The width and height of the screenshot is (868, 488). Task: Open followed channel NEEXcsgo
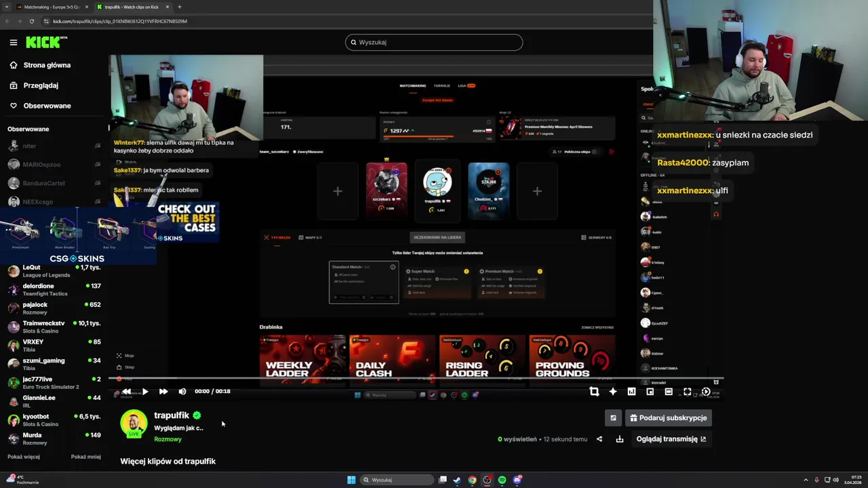(54, 202)
